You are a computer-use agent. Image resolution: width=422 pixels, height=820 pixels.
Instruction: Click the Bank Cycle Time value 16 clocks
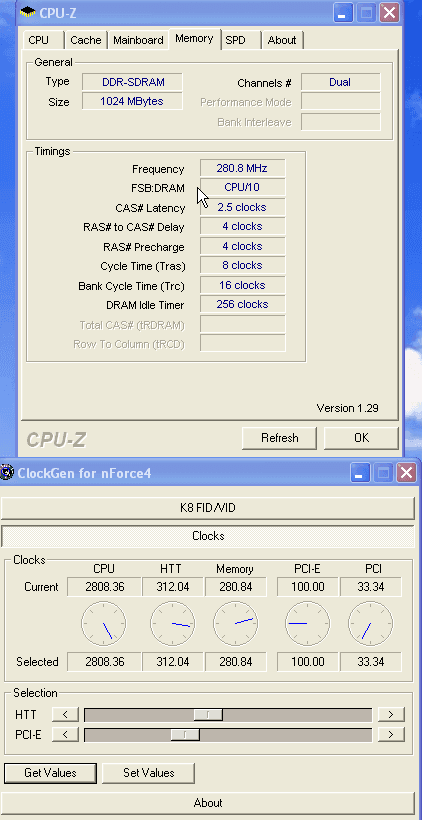243,285
